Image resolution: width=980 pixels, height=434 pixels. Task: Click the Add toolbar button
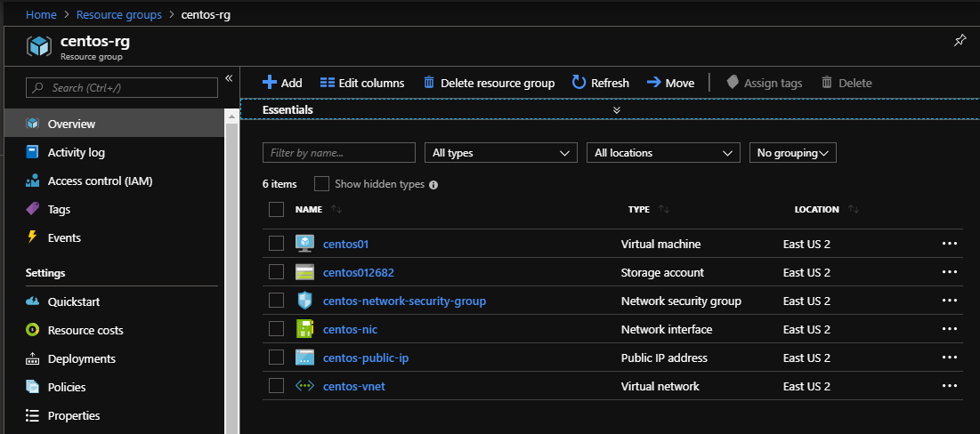pyautogui.click(x=282, y=83)
